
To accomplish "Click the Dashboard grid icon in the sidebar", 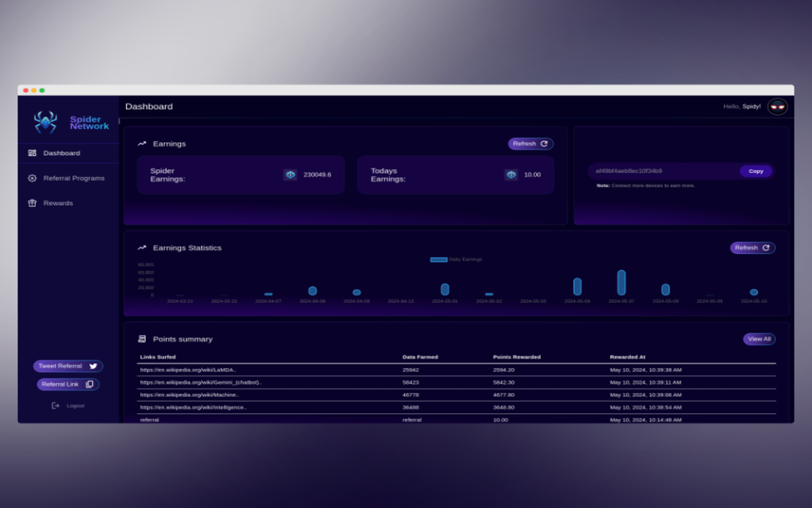I will pyautogui.click(x=32, y=153).
